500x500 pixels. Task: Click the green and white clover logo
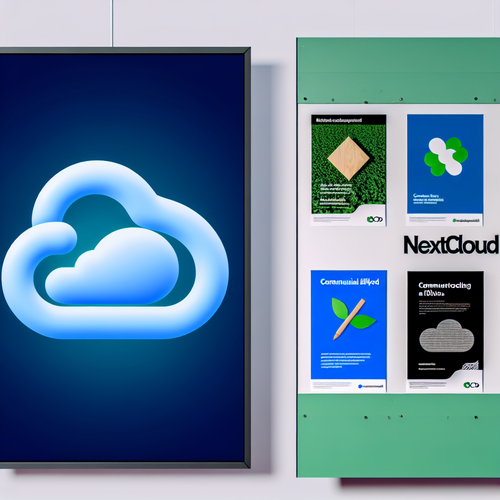446,157
